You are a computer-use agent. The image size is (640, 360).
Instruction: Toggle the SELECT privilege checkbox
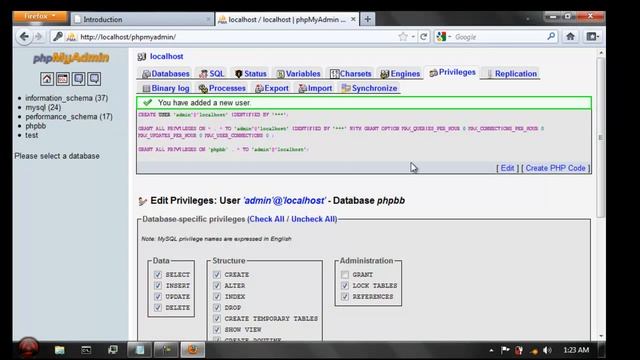click(158, 275)
